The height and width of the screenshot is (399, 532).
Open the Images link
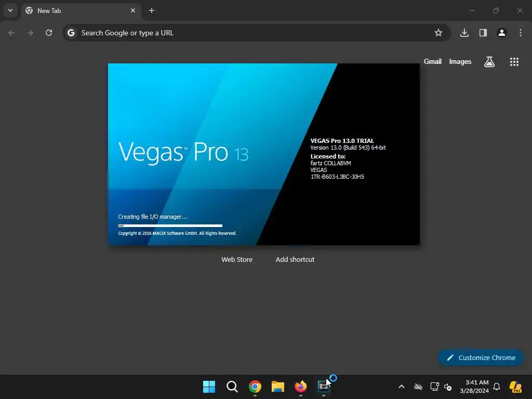460,62
